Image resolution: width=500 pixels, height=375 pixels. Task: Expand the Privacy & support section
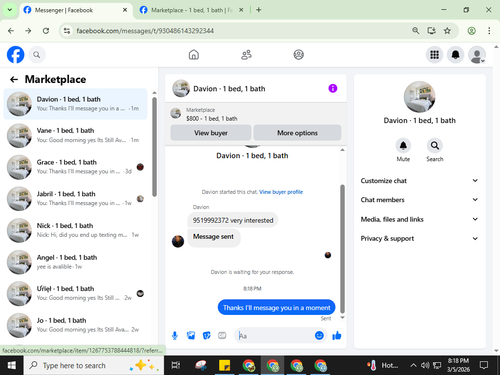tap(419, 238)
